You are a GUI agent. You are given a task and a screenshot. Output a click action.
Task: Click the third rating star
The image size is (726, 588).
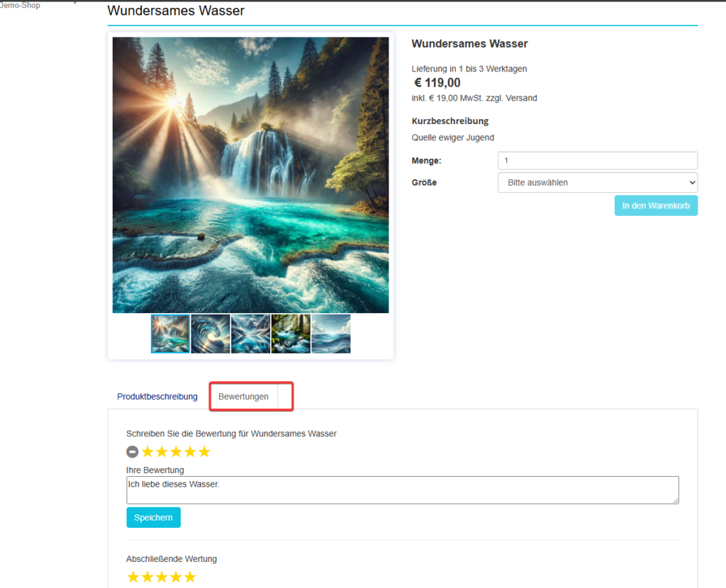point(176,451)
